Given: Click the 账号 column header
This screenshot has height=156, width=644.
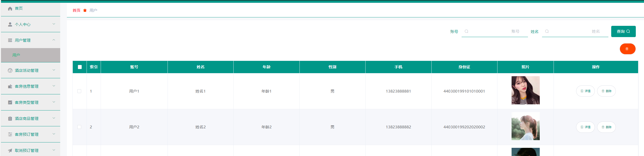Looking at the screenshot, I should tap(134, 67).
